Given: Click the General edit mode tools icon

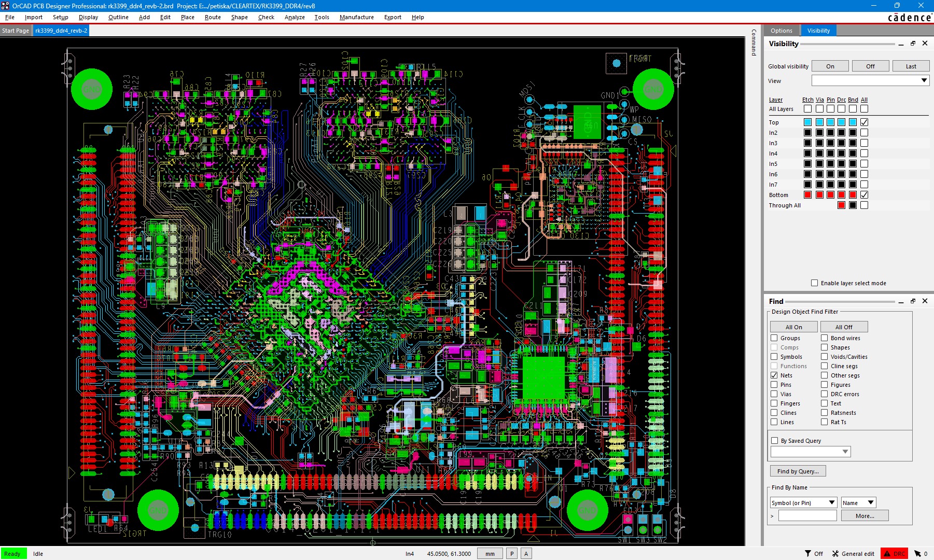Looking at the screenshot, I should [x=835, y=553].
